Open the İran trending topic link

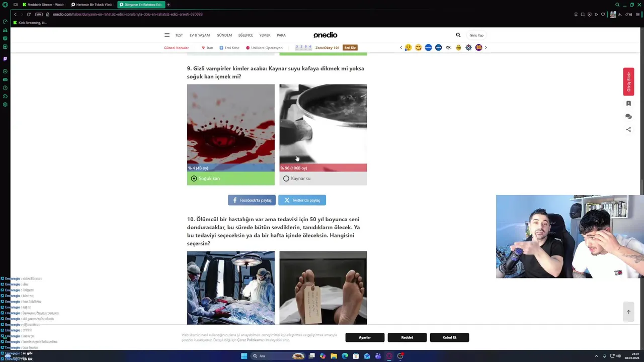click(x=208, y=48)
